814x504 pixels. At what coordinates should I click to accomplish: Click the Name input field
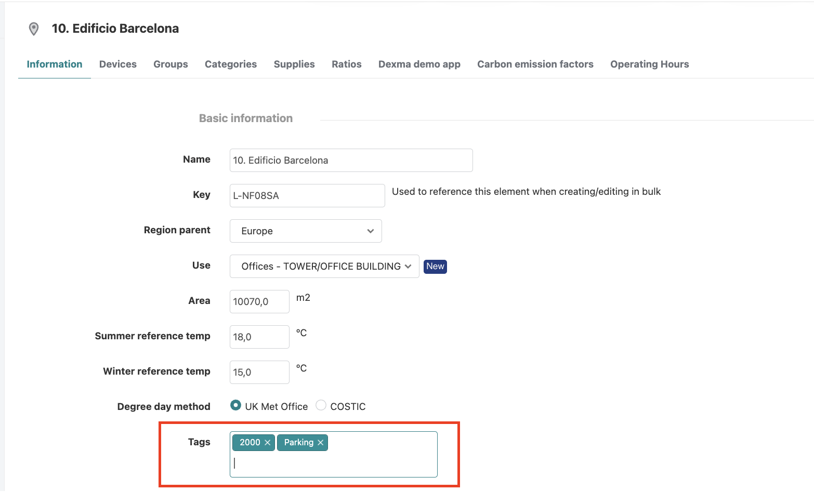[x=351, y=161]
